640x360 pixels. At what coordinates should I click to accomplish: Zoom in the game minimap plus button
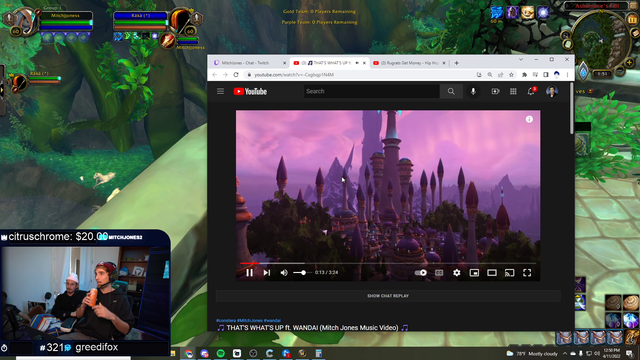629,63
